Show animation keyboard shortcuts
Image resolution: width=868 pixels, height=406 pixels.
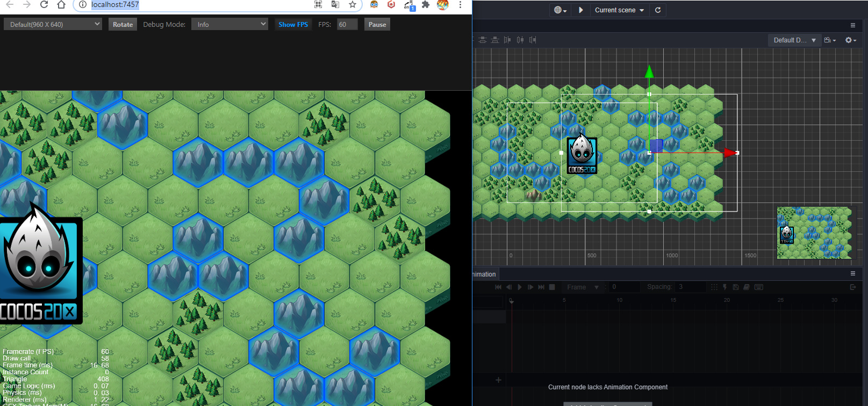(x=759, y=287)
